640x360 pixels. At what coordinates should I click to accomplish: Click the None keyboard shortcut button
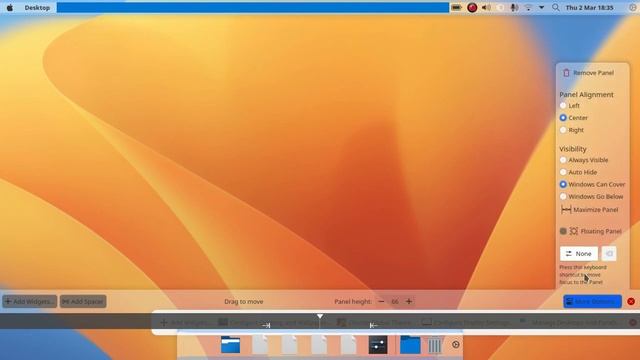pos(579,253)
